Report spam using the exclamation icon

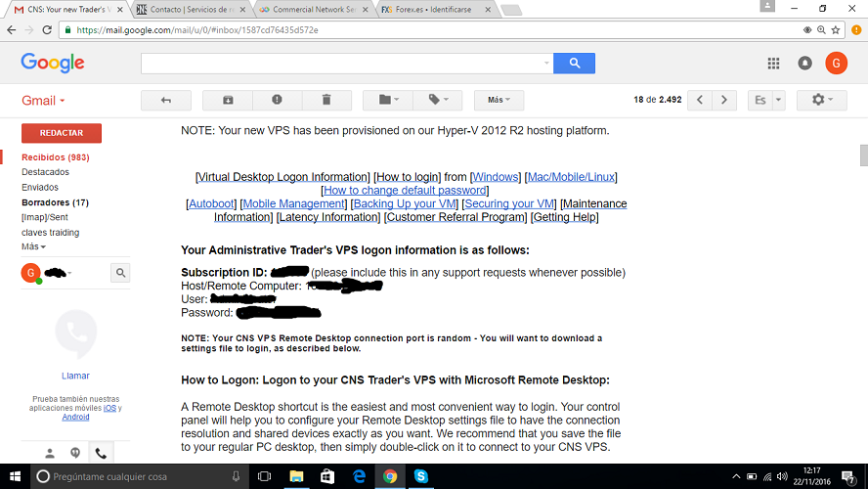click(278, 100)
